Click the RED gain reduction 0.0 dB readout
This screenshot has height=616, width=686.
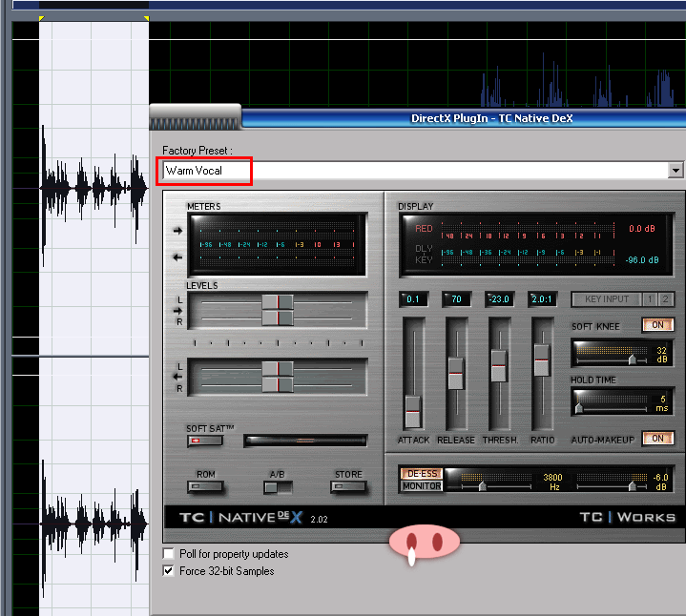tap(642, 229)
